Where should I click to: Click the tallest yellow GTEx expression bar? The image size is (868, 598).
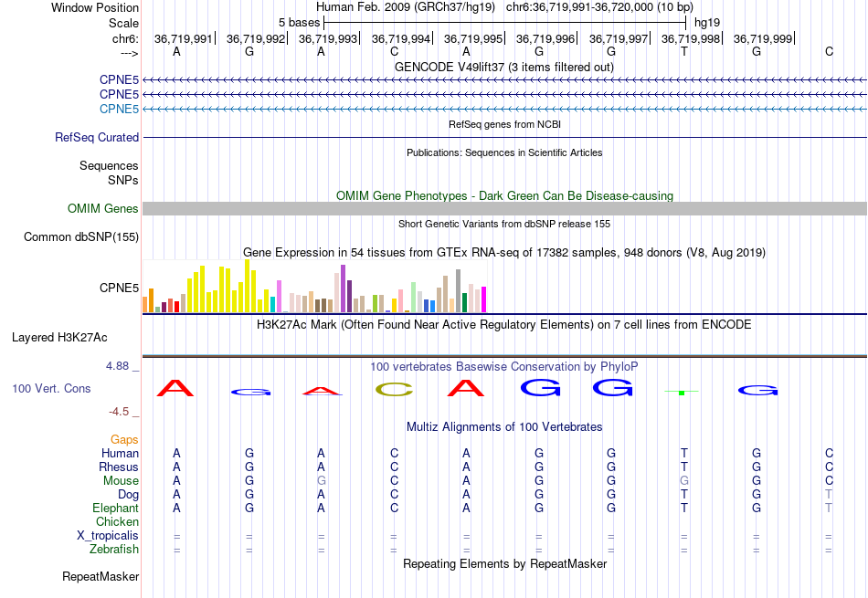click(x=248, y=286)
